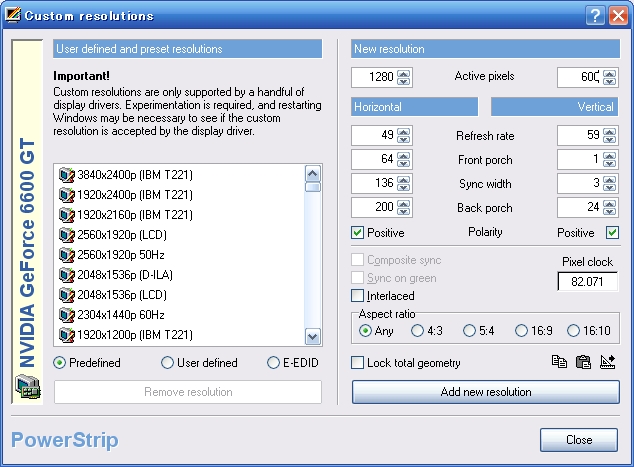Select the 16:9 aspect ratio option
This screenshot has width=634, height=467.
(x=522, y=331)
